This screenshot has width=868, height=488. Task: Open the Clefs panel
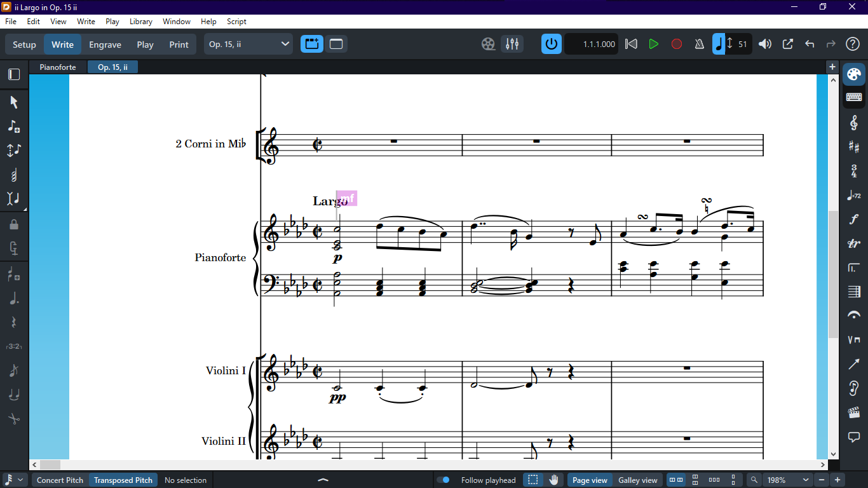(854, 123)
